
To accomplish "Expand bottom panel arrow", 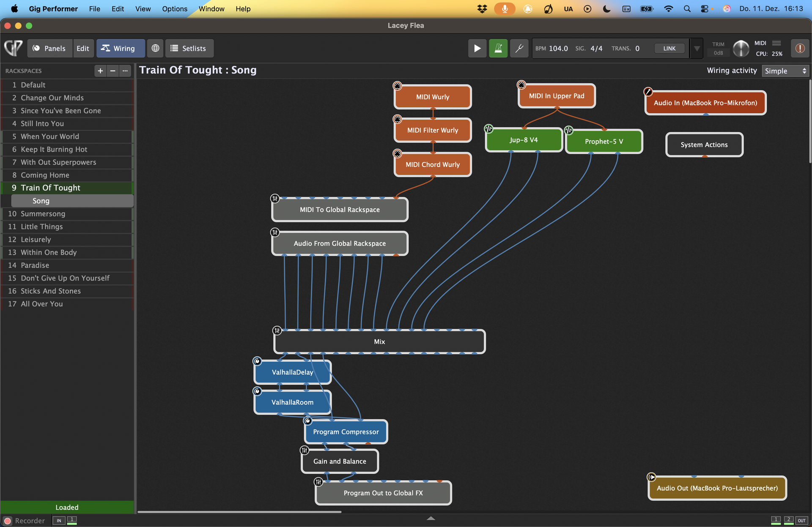I will tap(431, 518).
